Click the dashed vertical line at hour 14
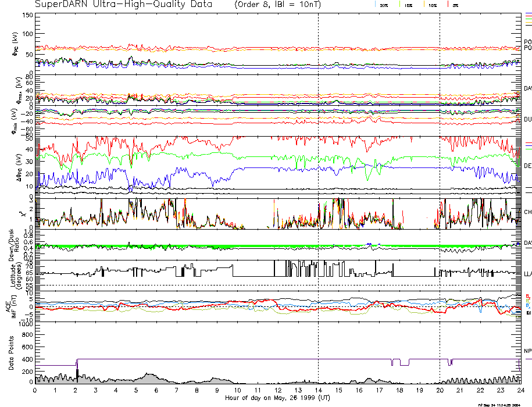532x407 pixels. point(319,174)
